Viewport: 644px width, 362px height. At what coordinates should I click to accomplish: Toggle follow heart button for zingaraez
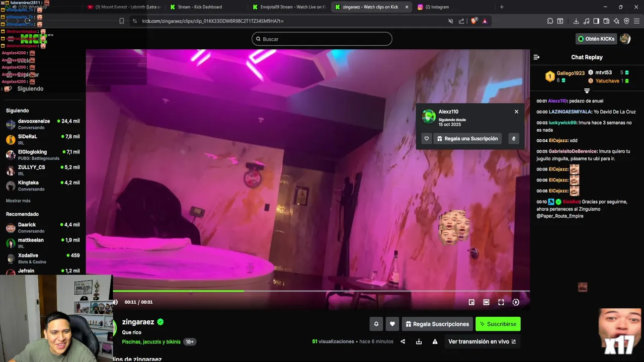point(392,324)
